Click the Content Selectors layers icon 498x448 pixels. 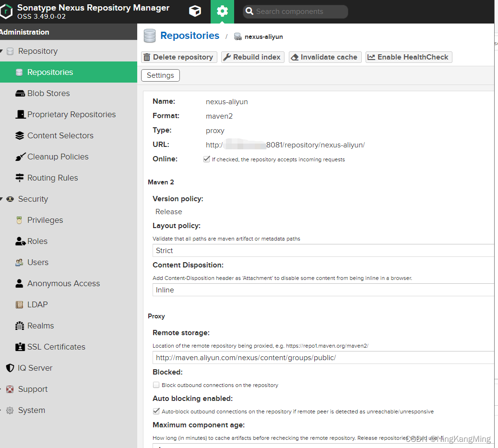tap(20, 136)
